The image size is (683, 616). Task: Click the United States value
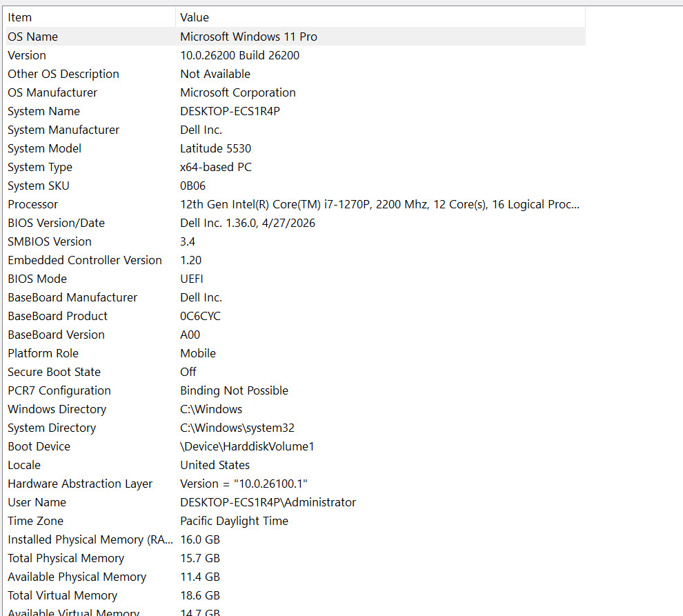(215, 465)
